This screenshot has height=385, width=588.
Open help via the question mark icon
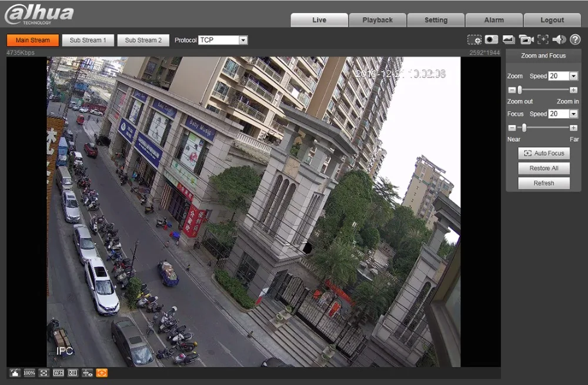click(x=575, y=39)
